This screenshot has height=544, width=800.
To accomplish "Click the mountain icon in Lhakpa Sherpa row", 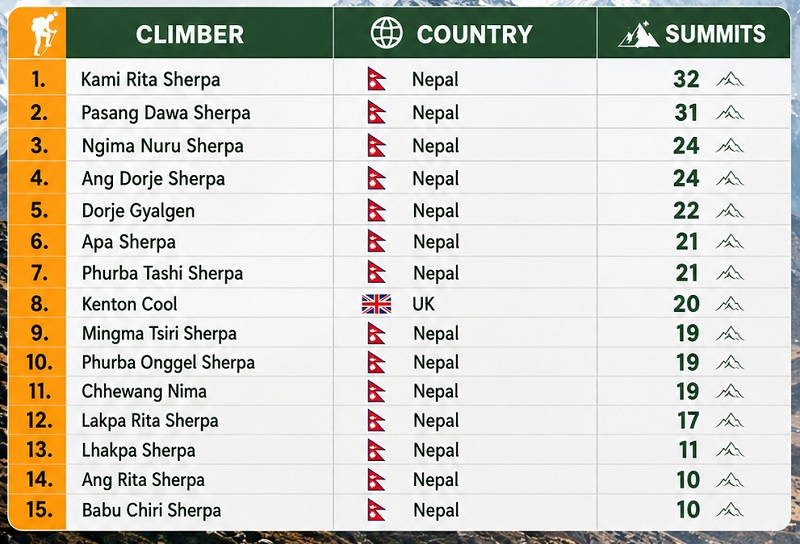I will coord(730,450).
